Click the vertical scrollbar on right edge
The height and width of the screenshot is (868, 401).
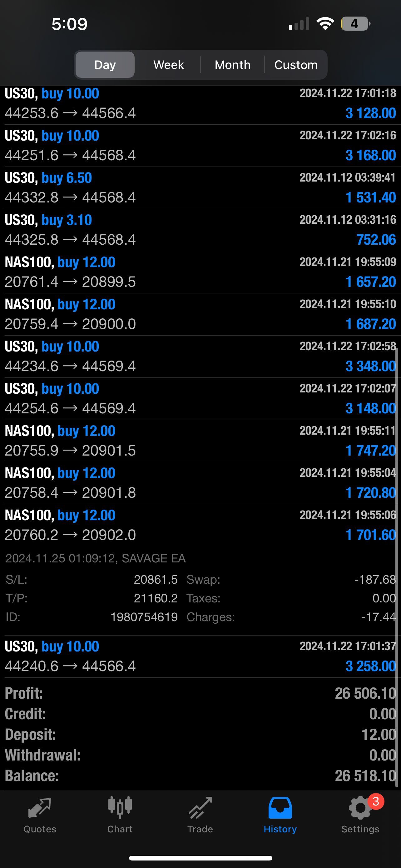[398, 568]
